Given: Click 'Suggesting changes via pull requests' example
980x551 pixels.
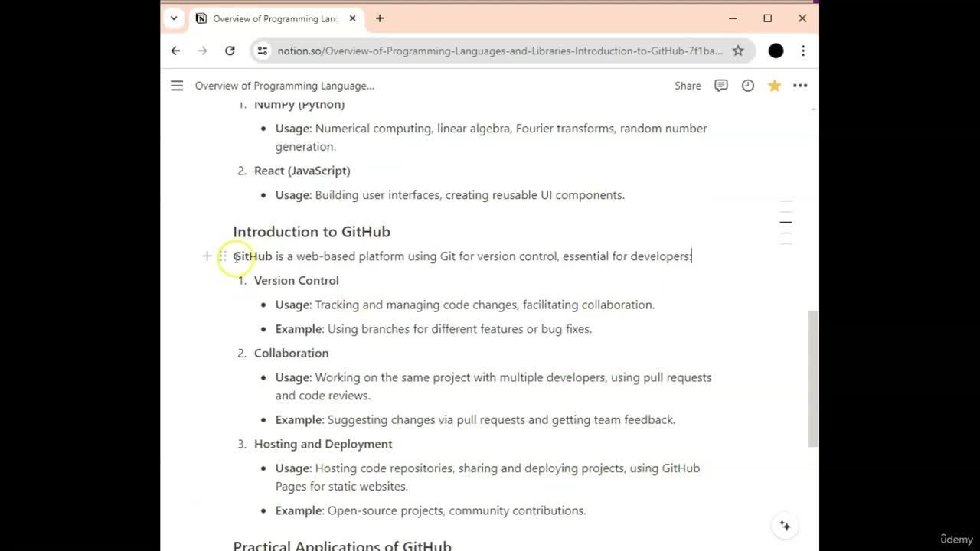Looking at the screenshot, I should (475, 419).
